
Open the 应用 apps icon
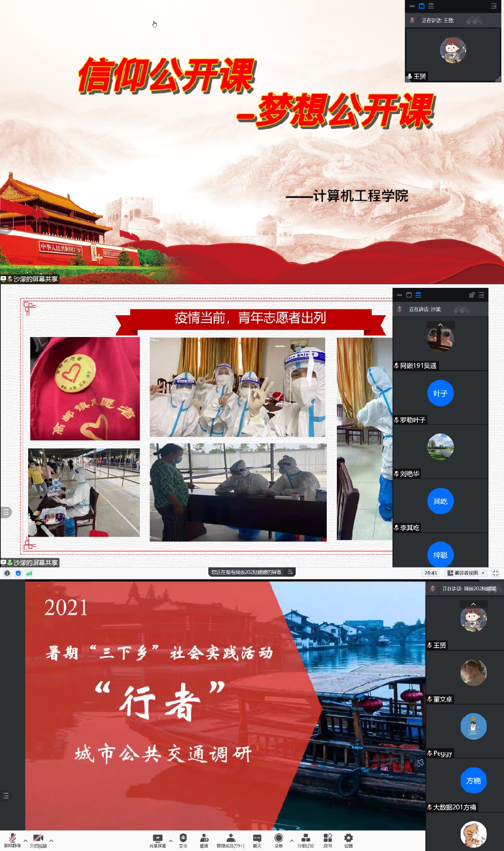(x=328, y=840)
